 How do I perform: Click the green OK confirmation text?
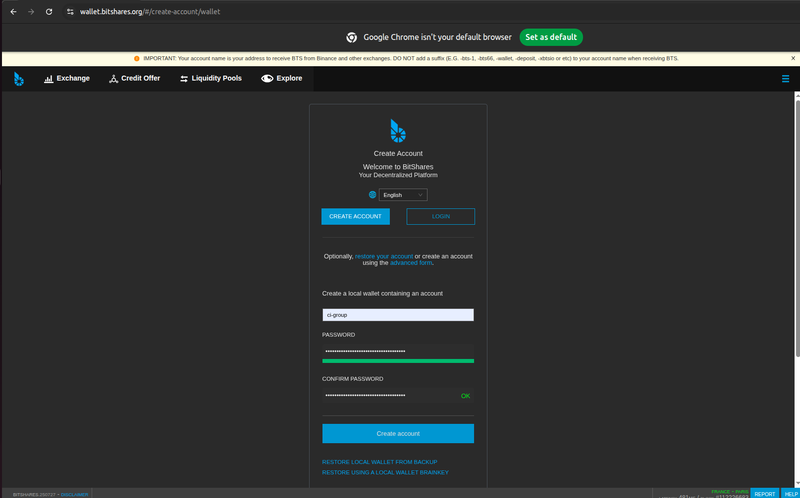(465, 396)
